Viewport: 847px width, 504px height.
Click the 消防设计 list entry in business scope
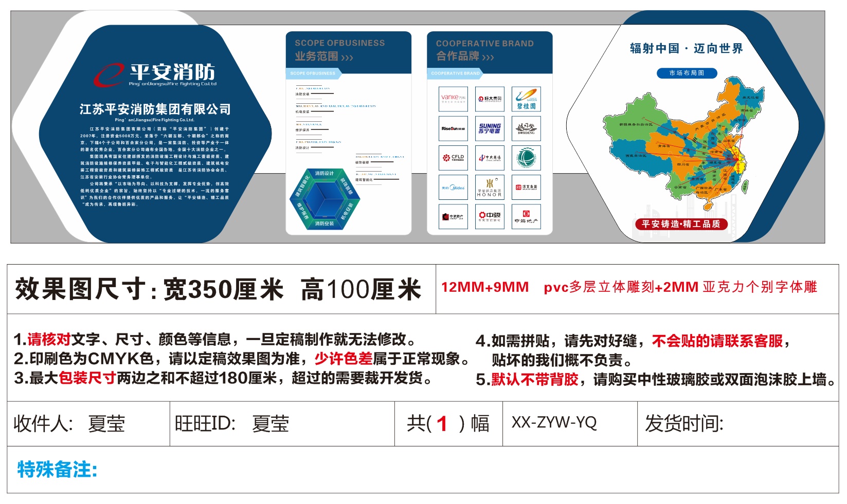click(x=302, y=147)
